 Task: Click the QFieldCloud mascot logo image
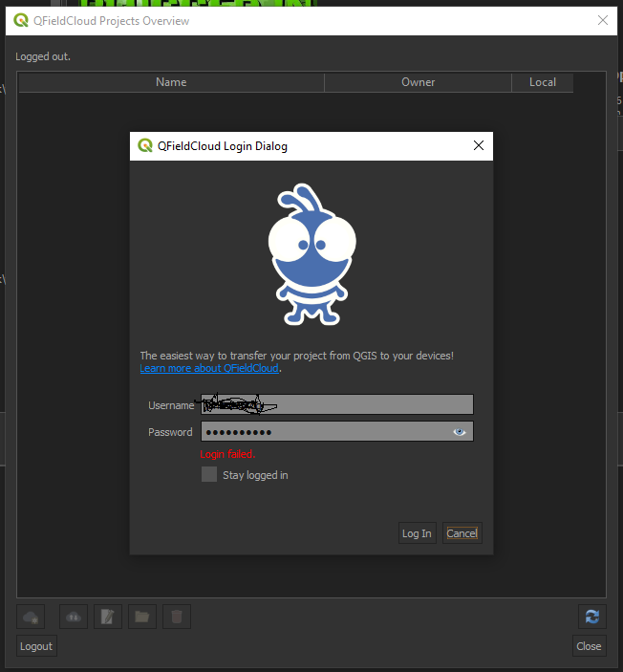[311, 254]
